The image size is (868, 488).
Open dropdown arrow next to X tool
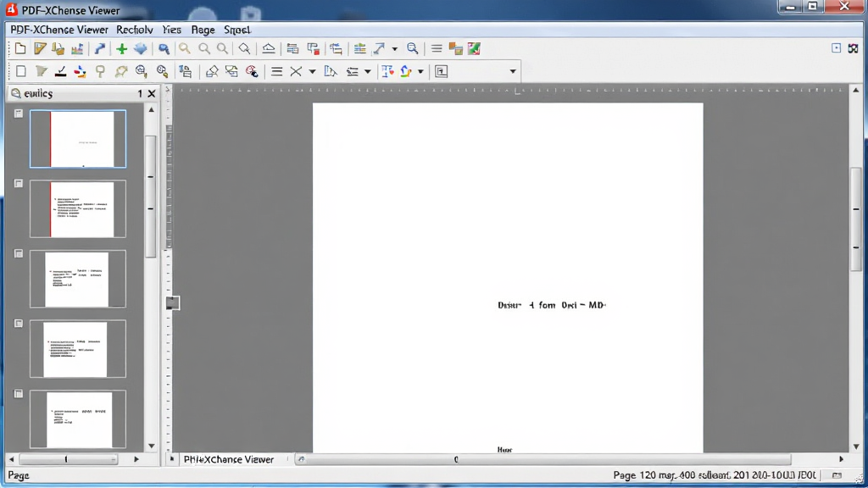(x=312, y=72)
